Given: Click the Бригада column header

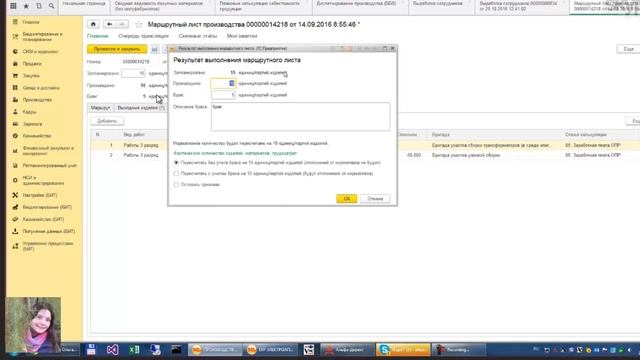Looking at the screenshot, I should click(x=441, y=134).
